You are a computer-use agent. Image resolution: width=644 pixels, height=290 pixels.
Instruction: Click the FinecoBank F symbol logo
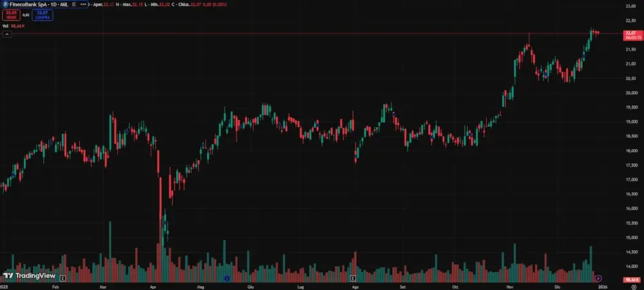pyautogui.click(x=5, y=4)
